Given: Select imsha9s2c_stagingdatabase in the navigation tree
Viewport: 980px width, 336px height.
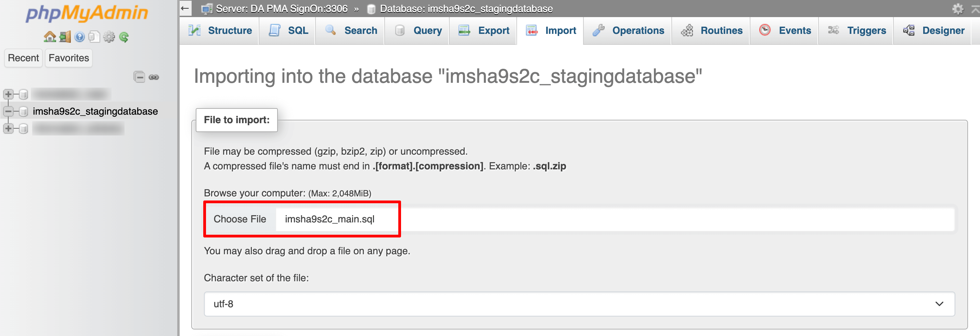Looking at the screenshot, I should [x=95, y=111].
